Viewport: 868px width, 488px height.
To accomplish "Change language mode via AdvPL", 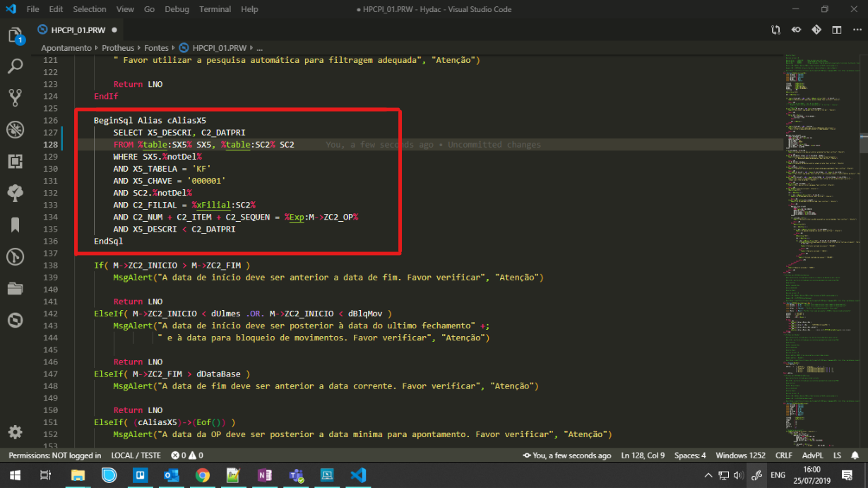I will point(812,456).
